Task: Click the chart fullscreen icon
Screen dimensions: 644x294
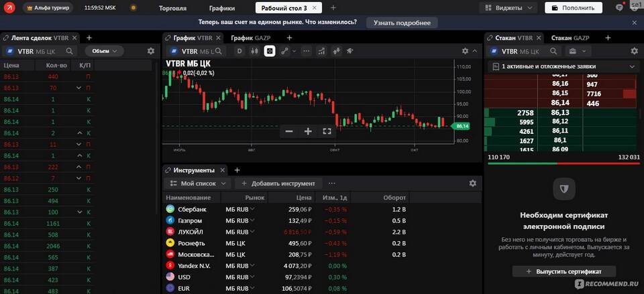Action: (x=327, y=131)
